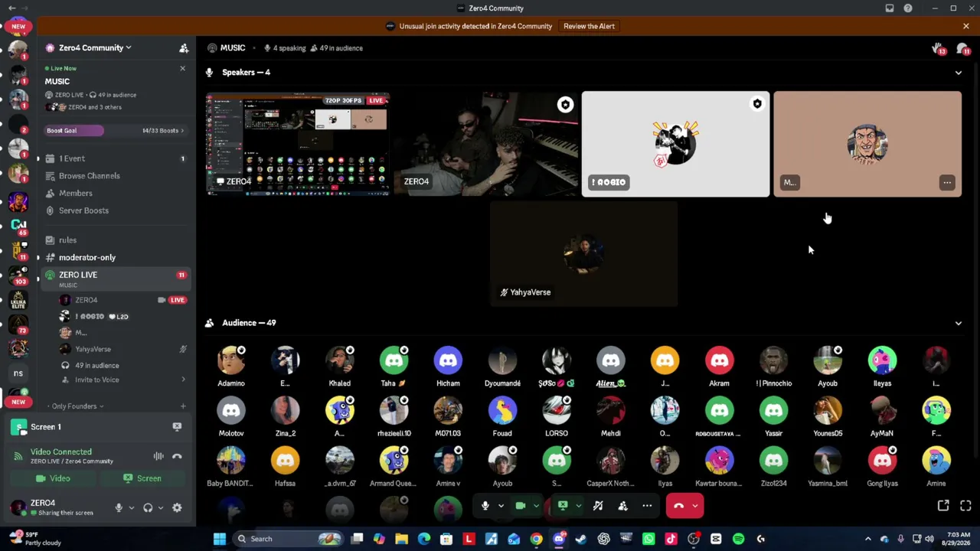
Task: Click Hafssa's avatar in the audience
Action: click(285, 461)
